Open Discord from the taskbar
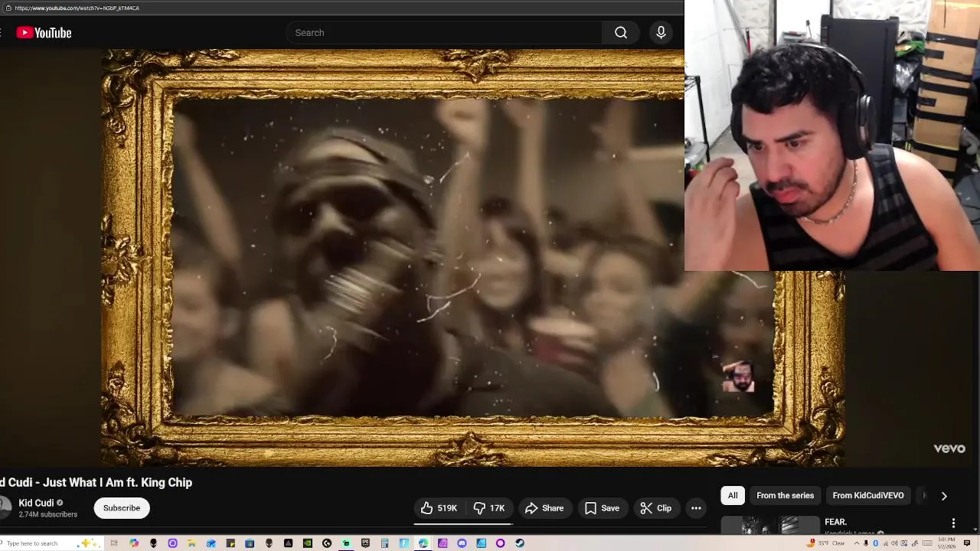980x551 pixels. 462,543
